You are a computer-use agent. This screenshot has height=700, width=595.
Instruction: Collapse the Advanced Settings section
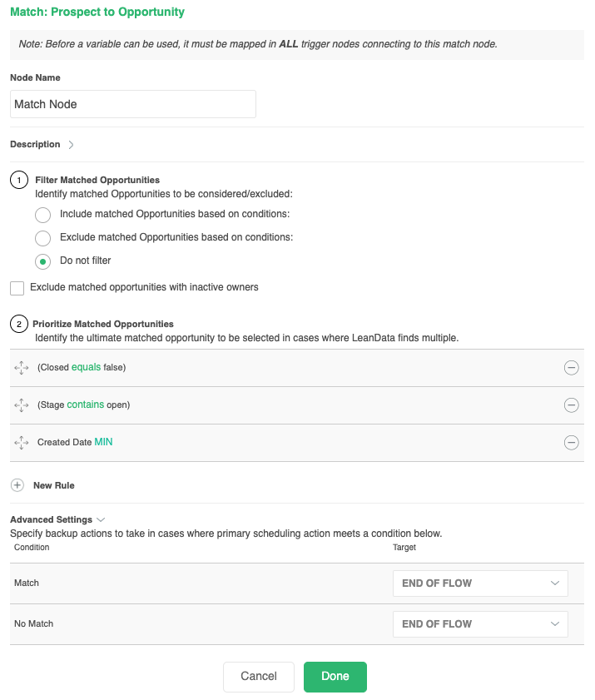[x=101, y=519]
